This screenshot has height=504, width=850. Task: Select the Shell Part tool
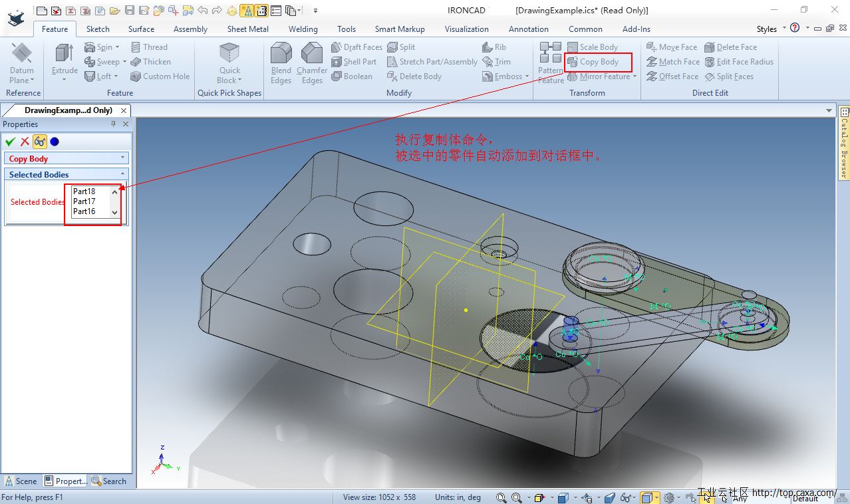[x=354, y=62]
